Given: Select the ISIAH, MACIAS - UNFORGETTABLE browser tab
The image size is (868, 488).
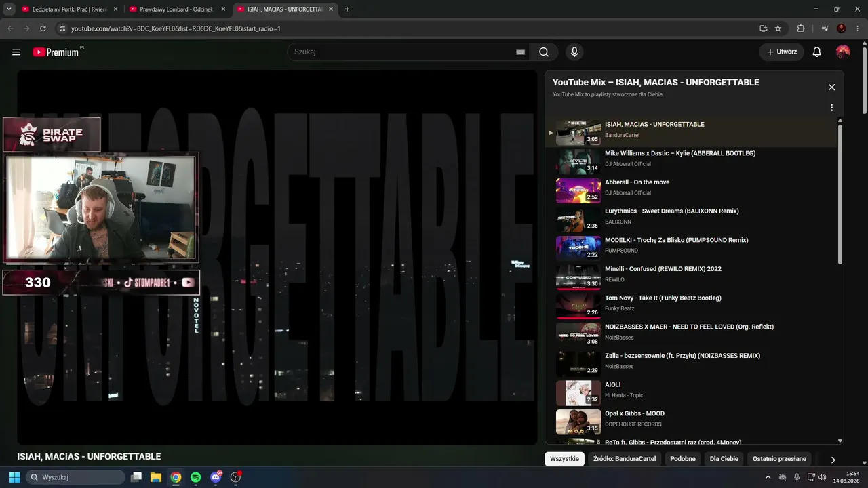Looking at the screenshot, I should (285, 9).
